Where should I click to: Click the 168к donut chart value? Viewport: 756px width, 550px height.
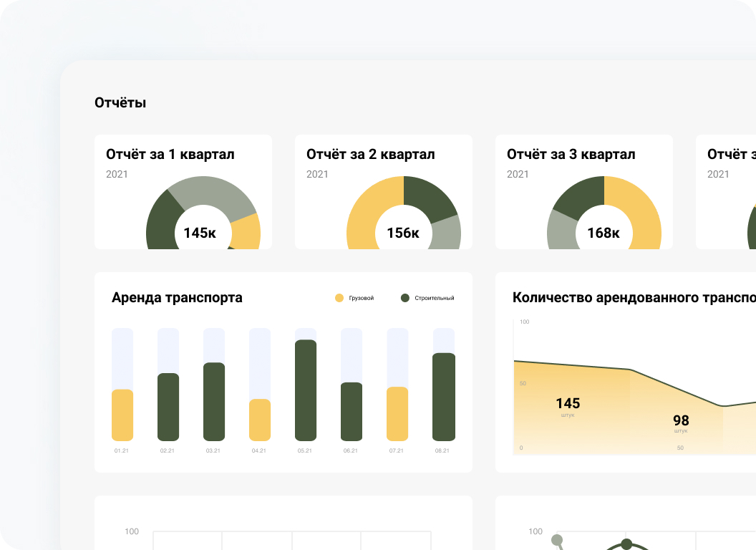point(604,233)
